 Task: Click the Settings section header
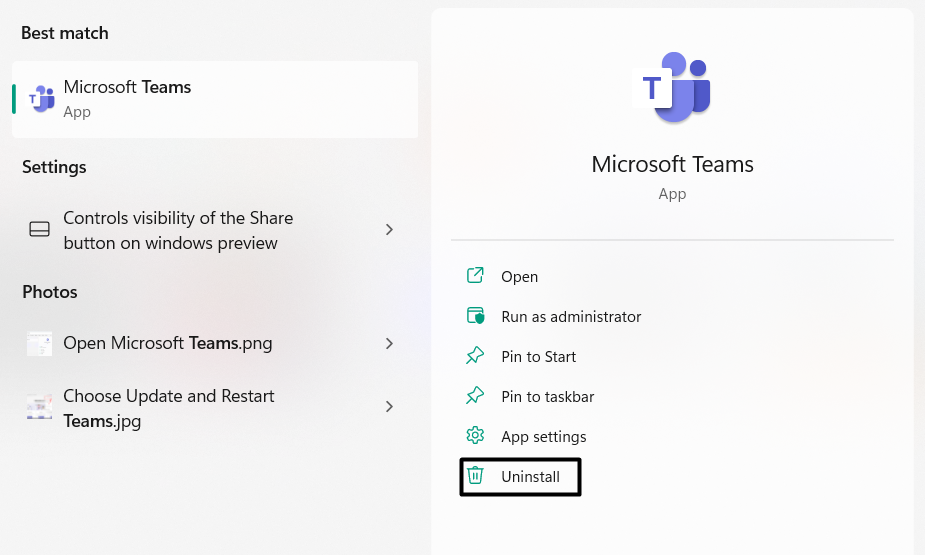(x=54, y=168)
